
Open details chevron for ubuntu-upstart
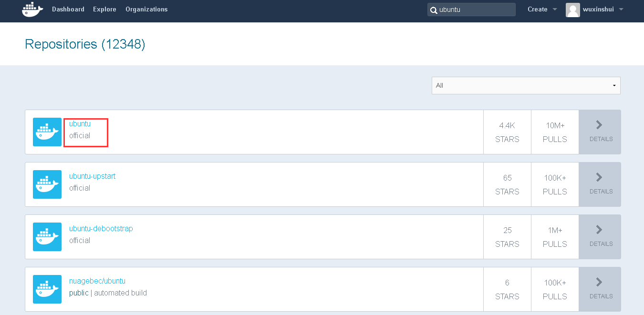(599, 177)
